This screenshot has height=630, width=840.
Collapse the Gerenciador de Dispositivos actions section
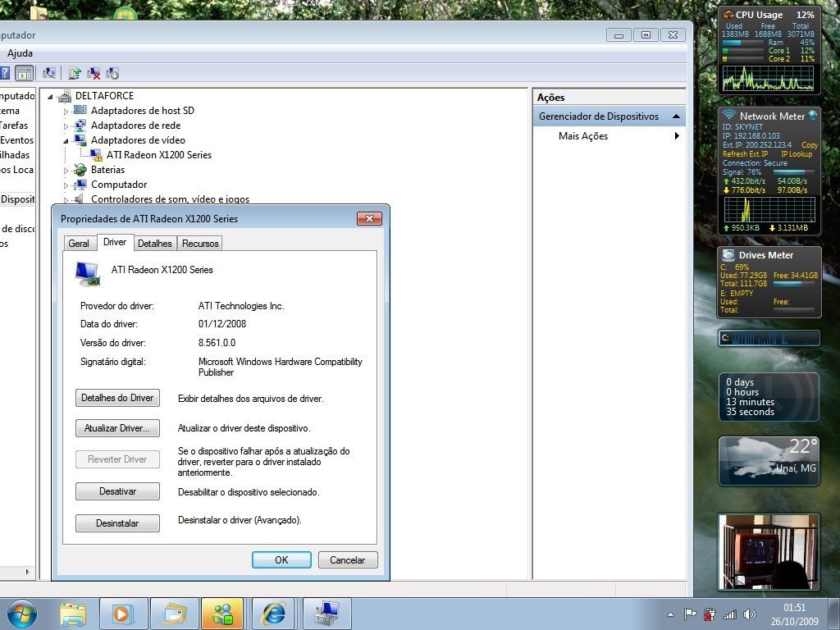676,116
